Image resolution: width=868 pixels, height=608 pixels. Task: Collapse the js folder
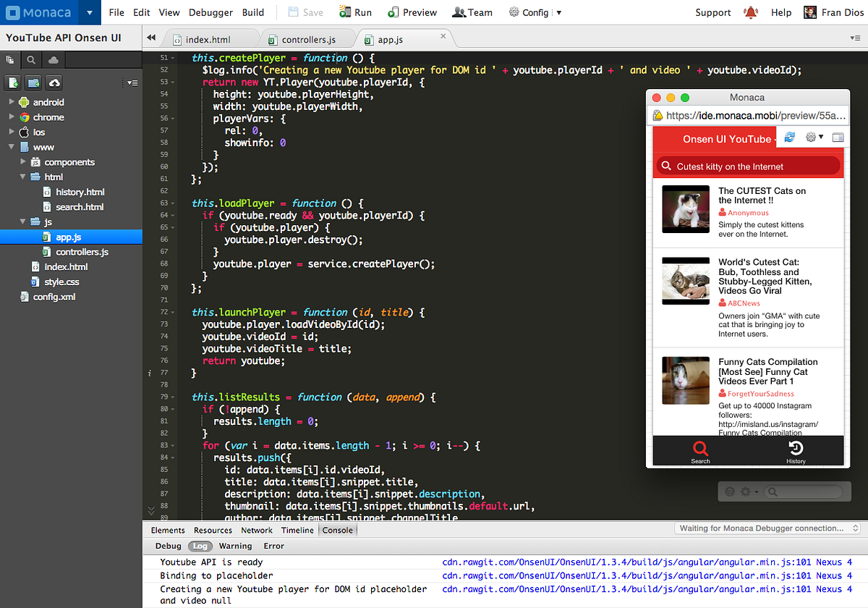tap(23, 221)
